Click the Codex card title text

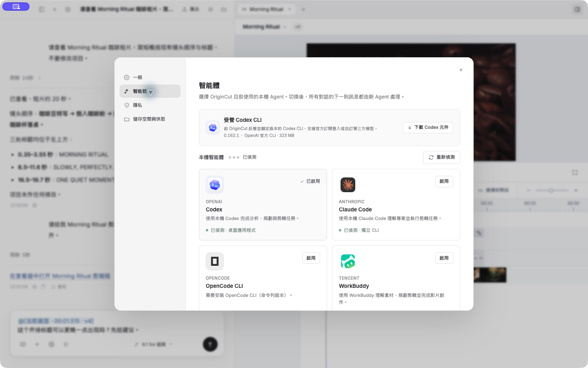click(214, 209)
